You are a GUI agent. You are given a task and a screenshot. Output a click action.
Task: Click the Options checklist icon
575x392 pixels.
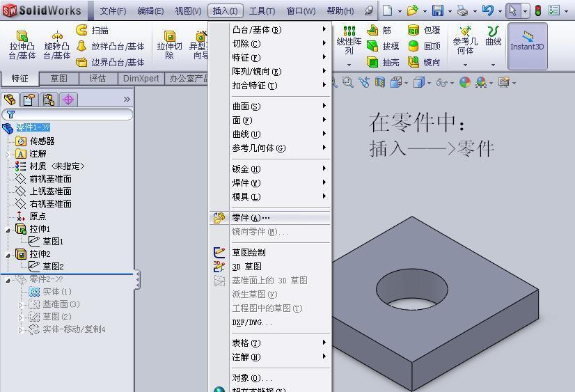click(554, 10)
